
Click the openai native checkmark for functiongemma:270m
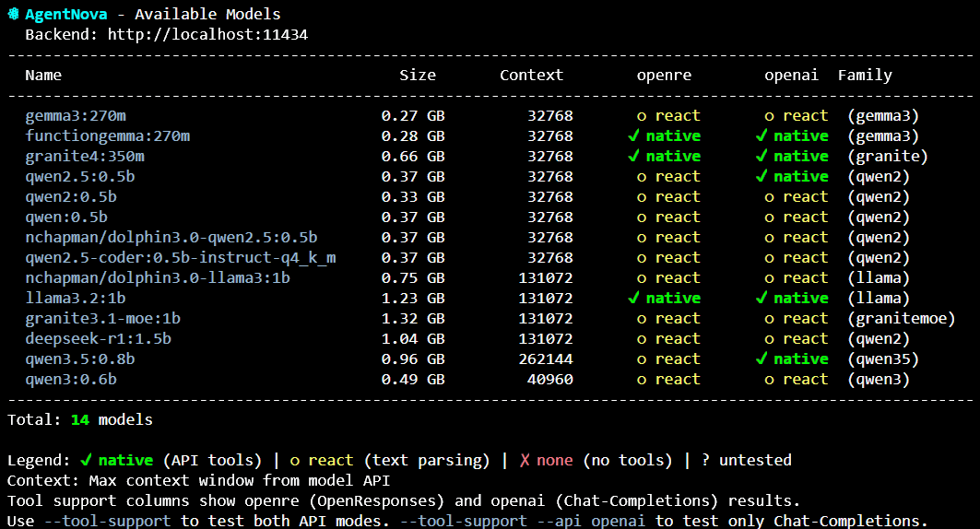(762, 135)
